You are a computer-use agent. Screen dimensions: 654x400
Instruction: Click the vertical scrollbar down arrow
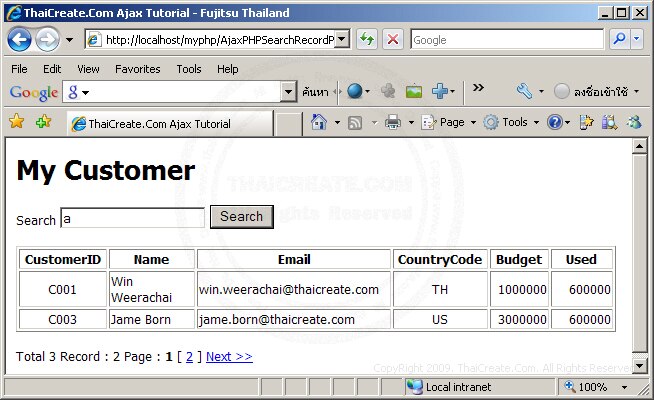pos(639,366)
